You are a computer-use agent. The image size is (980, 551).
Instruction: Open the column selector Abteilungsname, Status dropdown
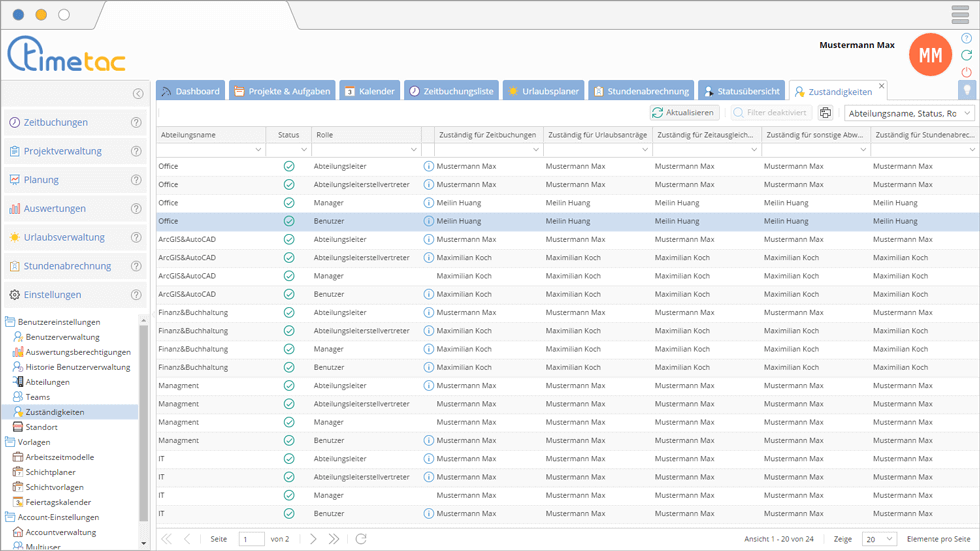tap(910, 113)
